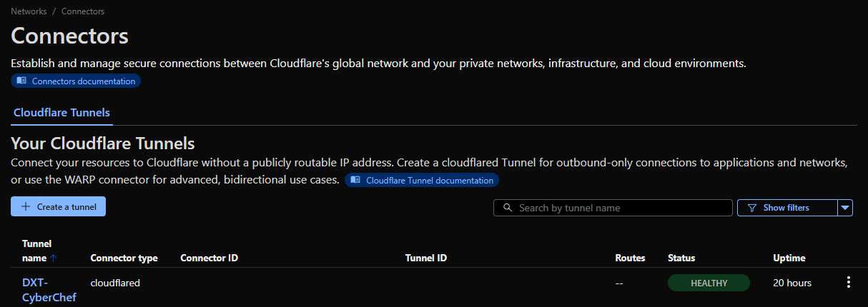This screenshot has height=307, width=868.
Task: Click the Connectors breadcrumb item
Action: pos(82,11)
